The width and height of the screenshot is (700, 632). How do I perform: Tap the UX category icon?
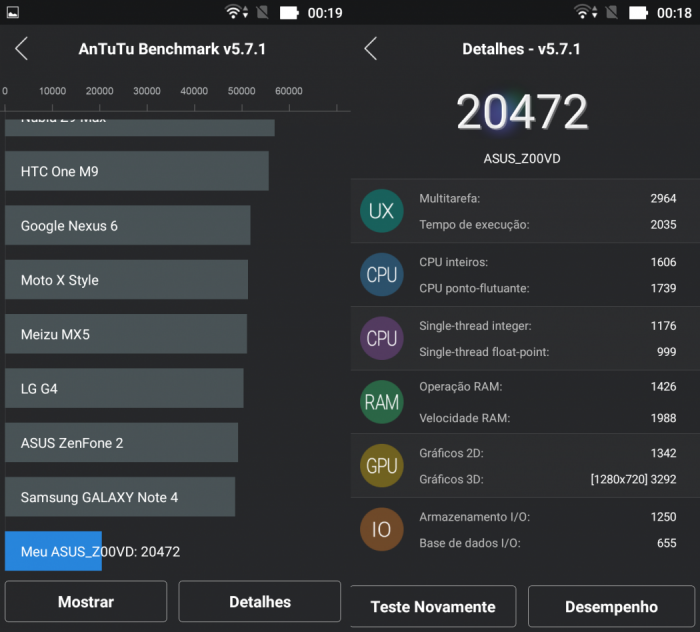[382, 211]
